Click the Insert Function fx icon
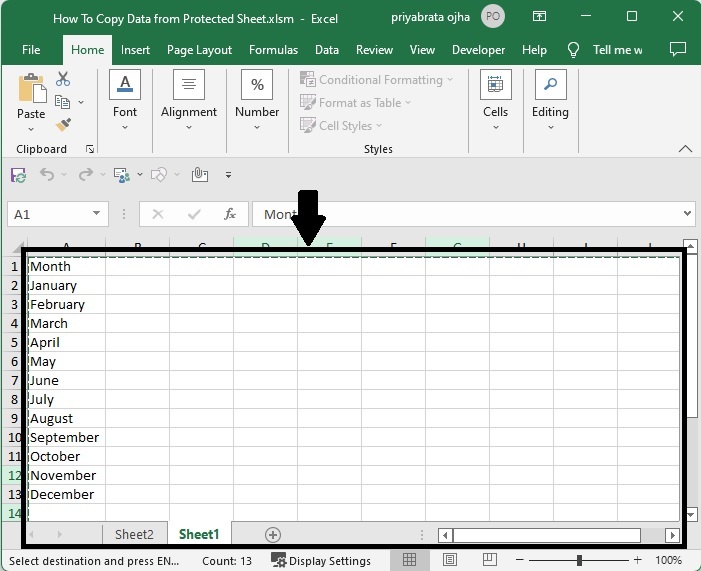The image size is (701, 571). tap(230, 214)
